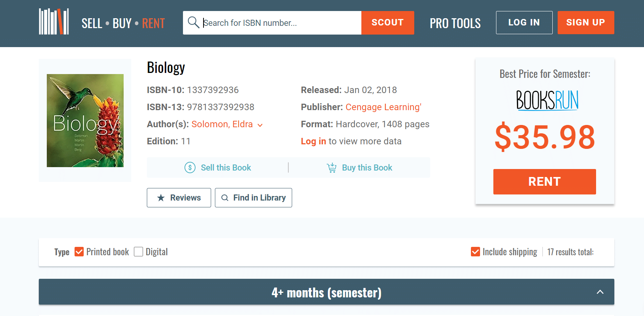Click Log in to view more data

pyautogui.click(x=313, y=141)
